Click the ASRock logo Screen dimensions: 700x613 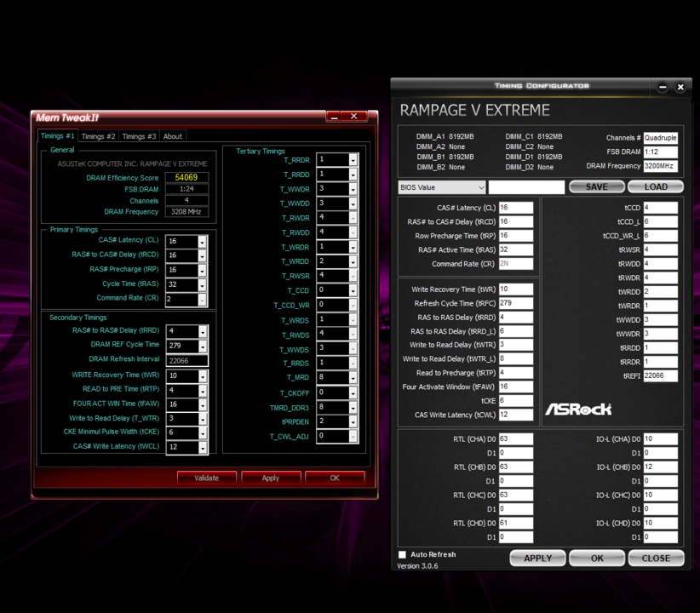pos(578,409)
